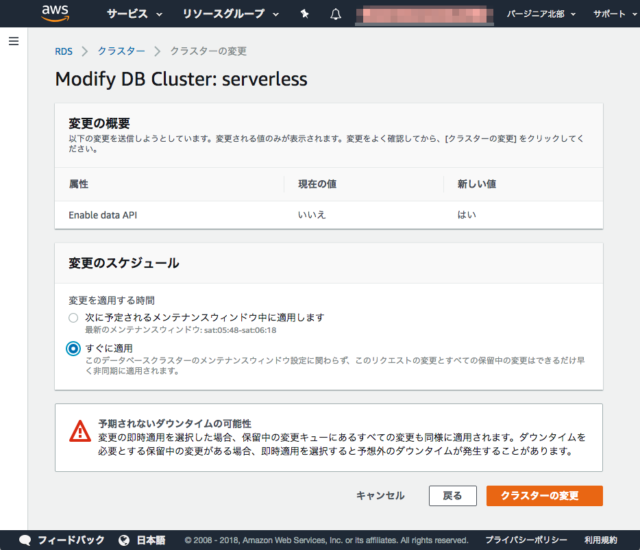This screenshot has height=550, width=640.
Task: Open the 利用規約 link
Action: 600,540
